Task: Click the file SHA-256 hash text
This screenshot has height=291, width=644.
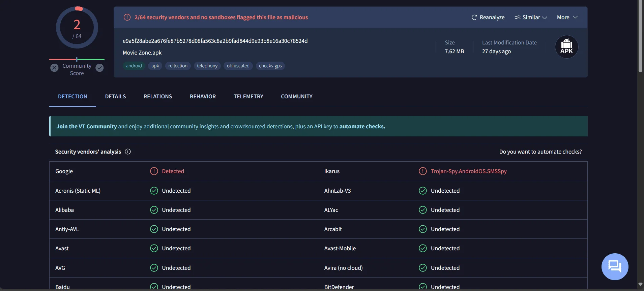Action: pyautogui.click(x=215, y=41)
